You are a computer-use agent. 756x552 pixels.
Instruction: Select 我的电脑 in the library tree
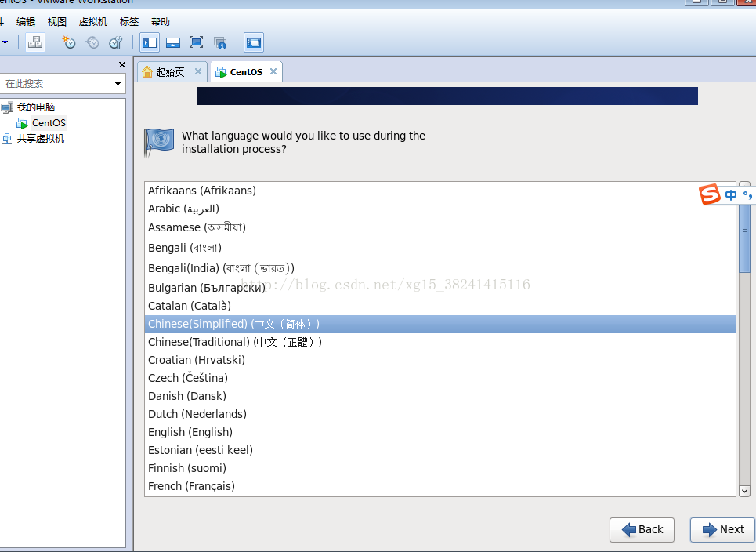tap(36, 107)
